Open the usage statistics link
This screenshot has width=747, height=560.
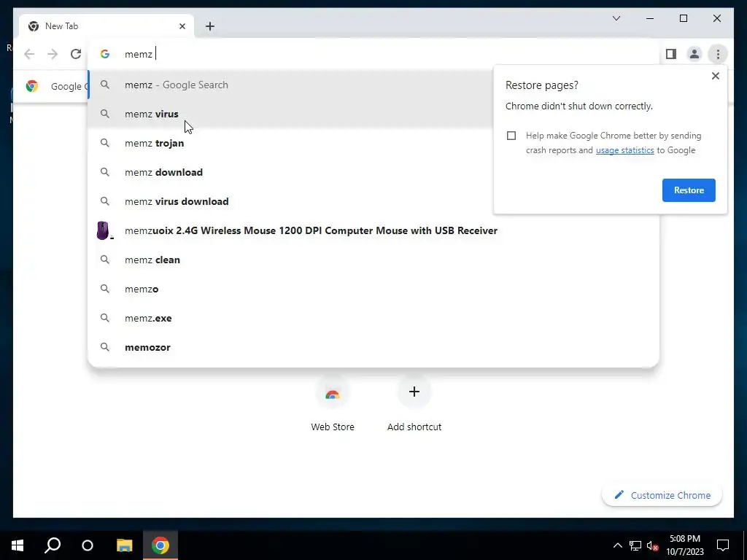(624, 150)
